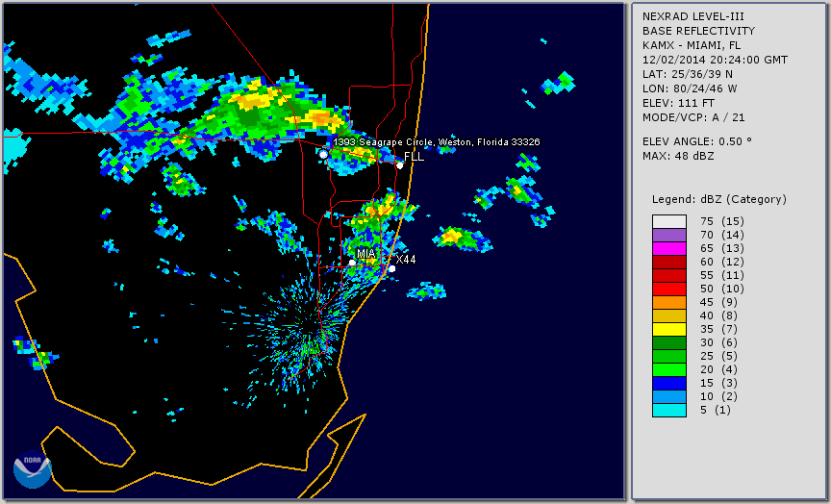Select the 25 dBZ green legend swatch
Screen dimensions: 831x504
[x=669, y=356]
